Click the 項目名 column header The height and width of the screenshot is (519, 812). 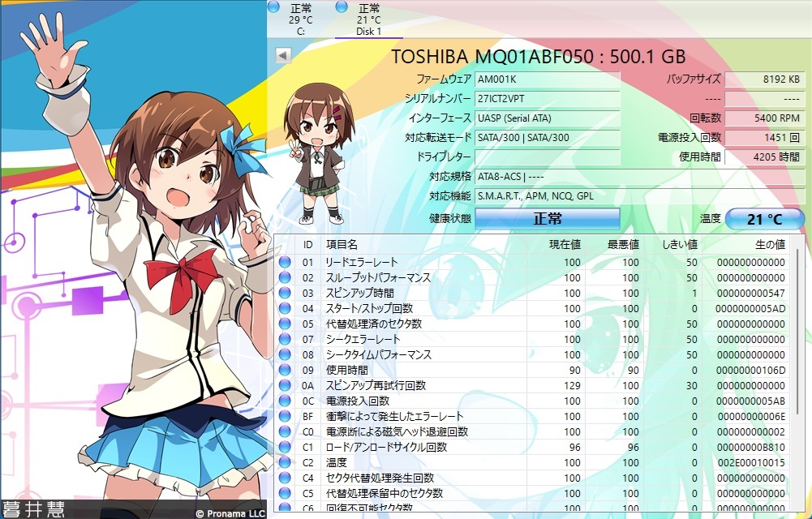[x=424, y=245]
